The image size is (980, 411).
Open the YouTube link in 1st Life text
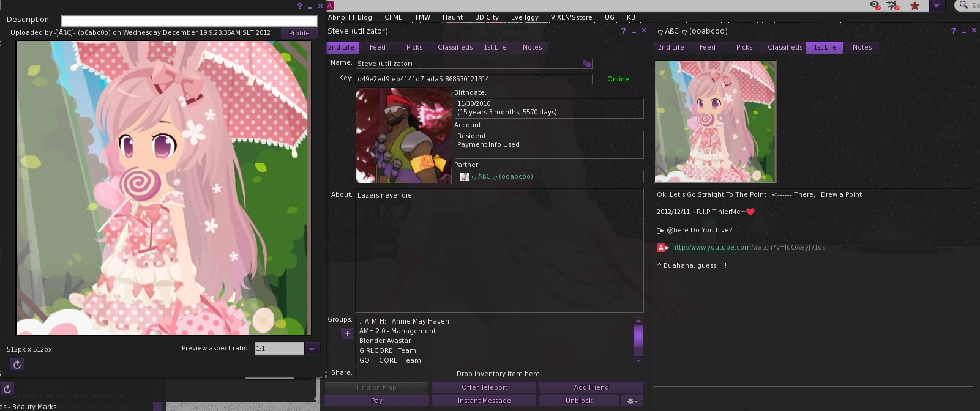tap(748, 248)
